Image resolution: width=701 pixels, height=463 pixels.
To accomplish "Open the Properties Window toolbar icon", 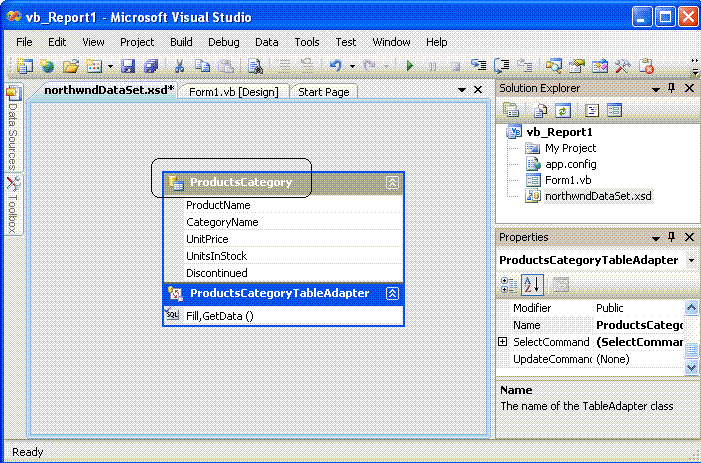I will coord(577,66).
